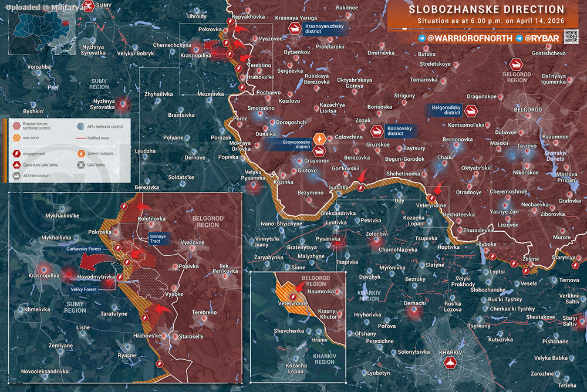Open the @WARRIOROFNORTH channel link
The height and width of the screenshot is (392, 587).
(470, 38)
